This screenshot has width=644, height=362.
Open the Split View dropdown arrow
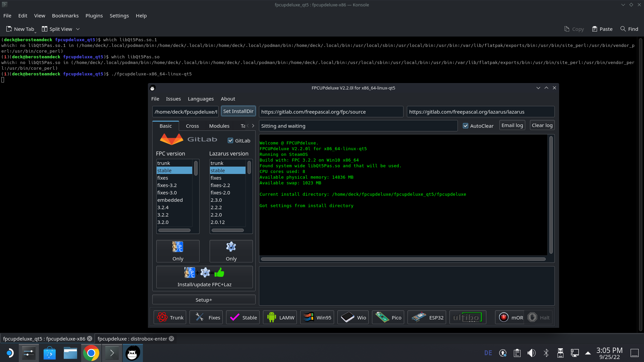tap(78, 29)
